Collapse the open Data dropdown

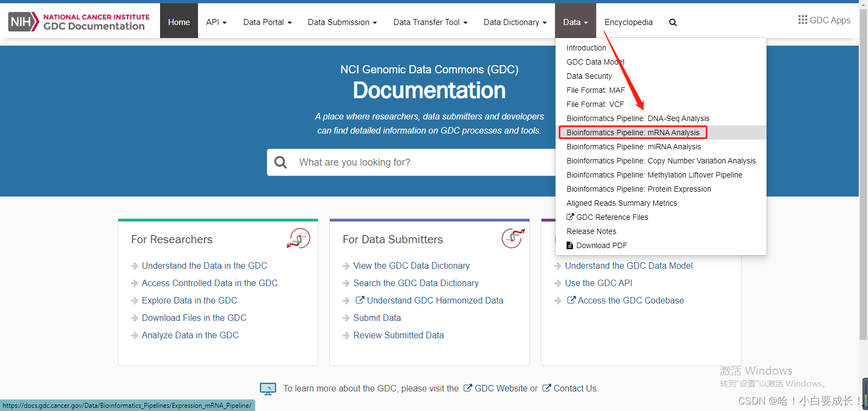(x=576, y=22)
